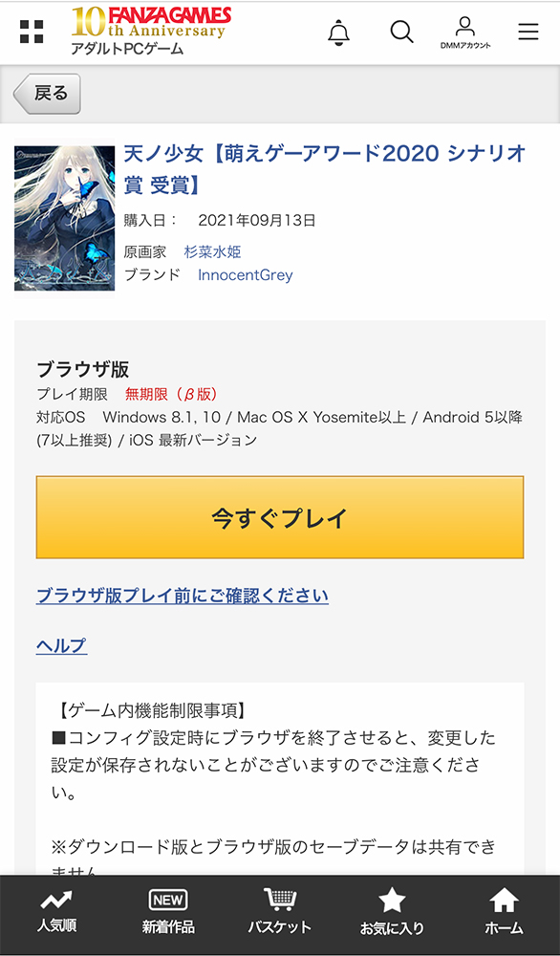The image size is (560, 956).
Task: Click the 今すぐプレイ button
Action: tap(280, 517)
